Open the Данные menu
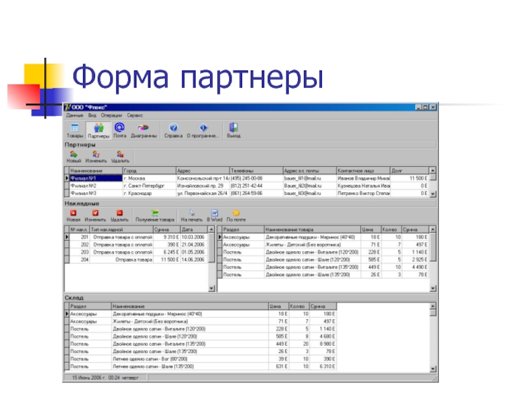 point(74,115)
